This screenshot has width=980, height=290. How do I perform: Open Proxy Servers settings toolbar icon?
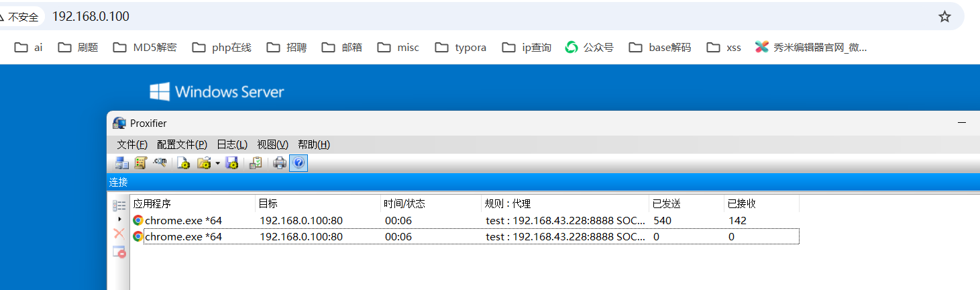[x=122, y=162]
